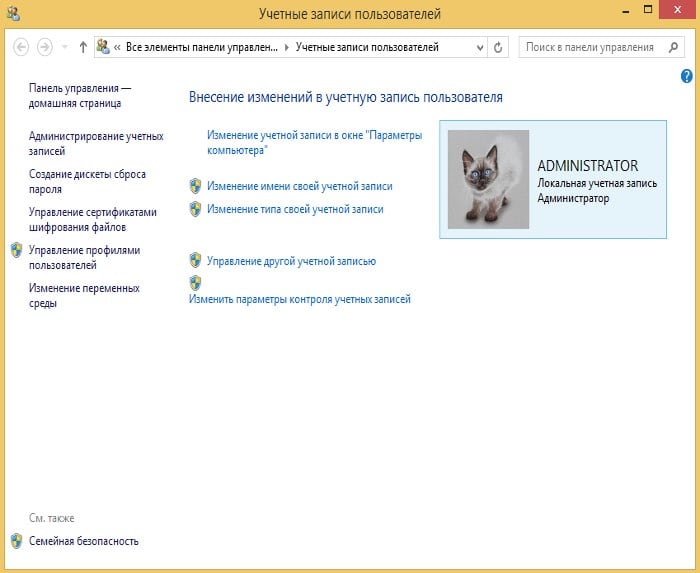Click the forward navigation arrow

pyautogui.click(x=45, y=47)
